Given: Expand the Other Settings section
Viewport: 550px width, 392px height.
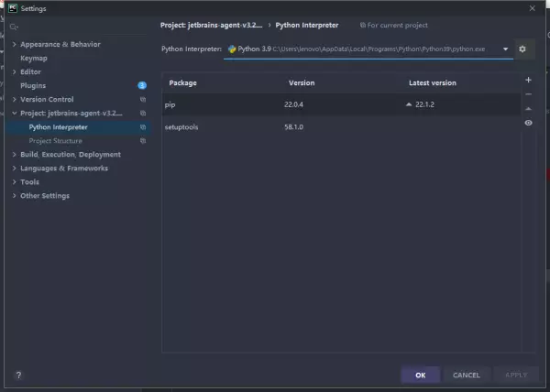Looking at the screenshot, I should (x=14, y=196).
